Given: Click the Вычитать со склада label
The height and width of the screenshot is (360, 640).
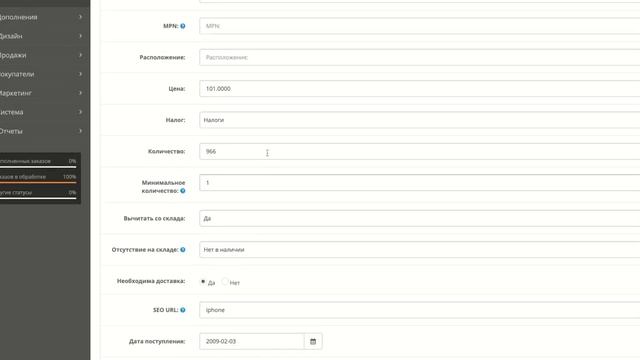Looking at the screenshot, I should 154,218.
